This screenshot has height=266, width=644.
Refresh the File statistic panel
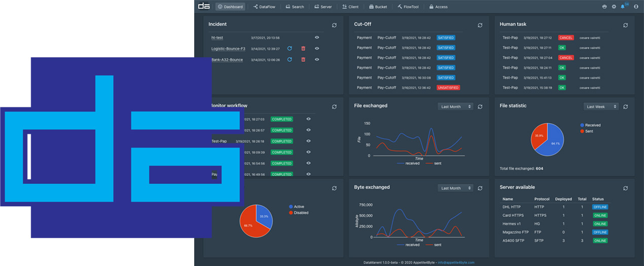(x=625, y=106)
